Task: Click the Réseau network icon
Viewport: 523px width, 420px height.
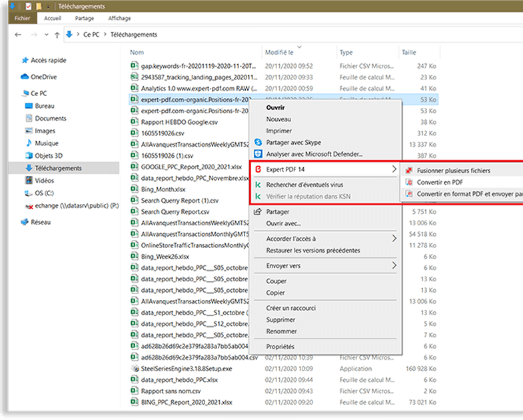Action: pyautogui.click(x=25, y=222)
